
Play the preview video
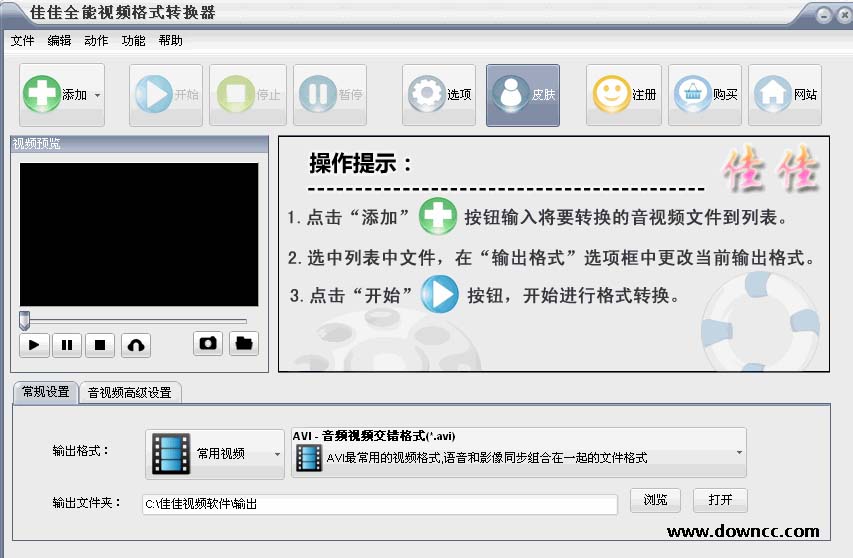34,345
